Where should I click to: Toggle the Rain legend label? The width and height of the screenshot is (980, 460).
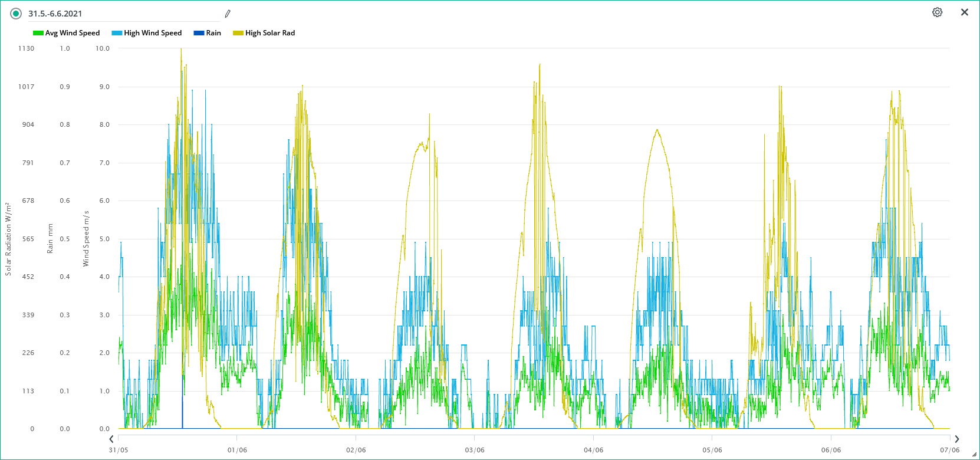click(x=213, y=33)
